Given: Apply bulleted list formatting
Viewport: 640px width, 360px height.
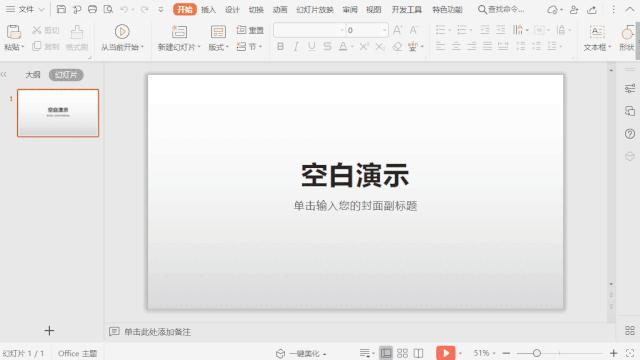Looking at the screenshot, I should click(x=440, y=30).
